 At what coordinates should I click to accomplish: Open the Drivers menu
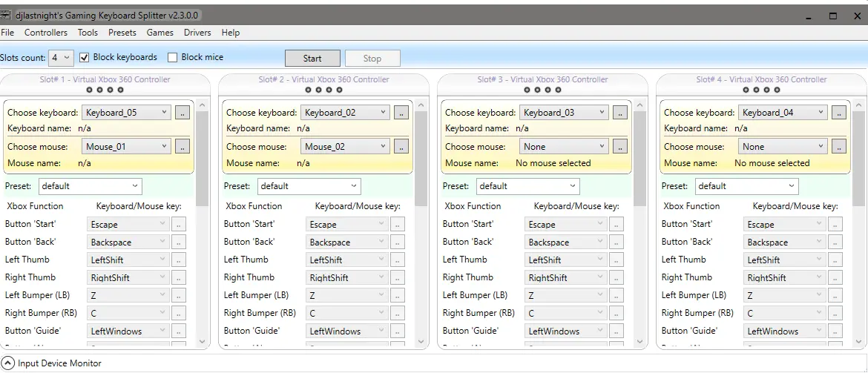(x=197, y=33)
